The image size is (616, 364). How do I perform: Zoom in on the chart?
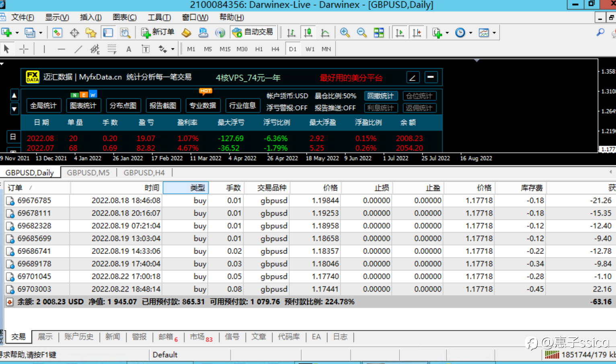pos(345,33)
